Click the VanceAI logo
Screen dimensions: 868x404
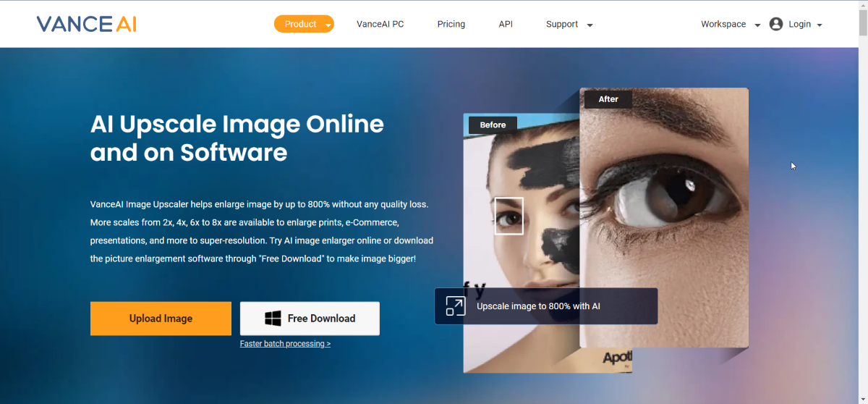pos(86,24)
